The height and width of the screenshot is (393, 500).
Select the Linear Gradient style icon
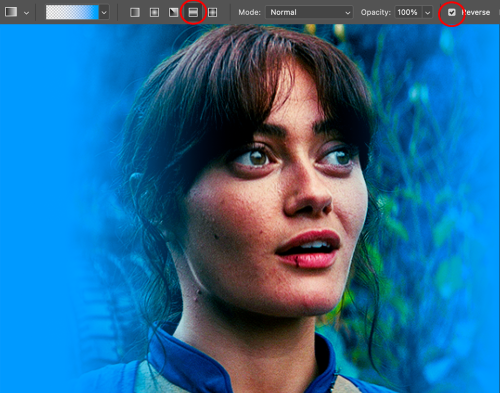(135, 13)
